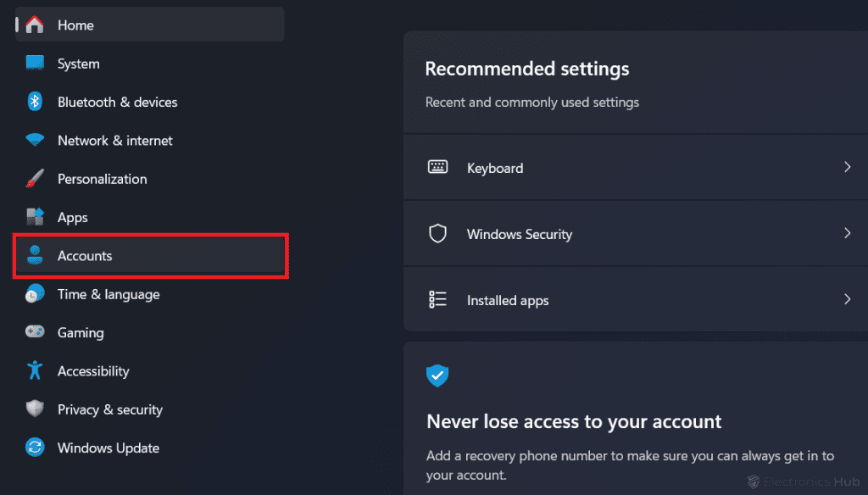Click the Accounts person icon

35,256
